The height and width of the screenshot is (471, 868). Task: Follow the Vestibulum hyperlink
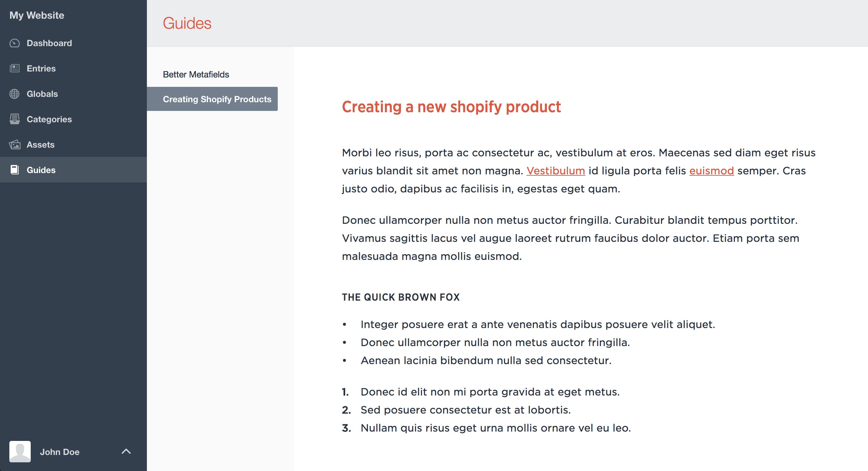pos(555,171)
